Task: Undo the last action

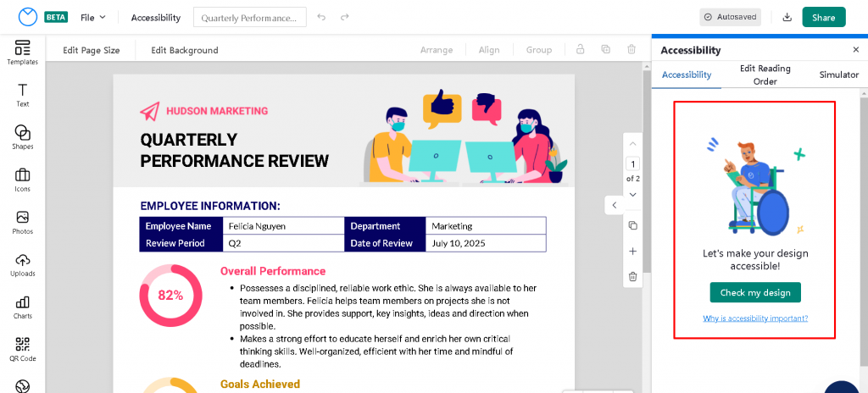Action: 321,17
